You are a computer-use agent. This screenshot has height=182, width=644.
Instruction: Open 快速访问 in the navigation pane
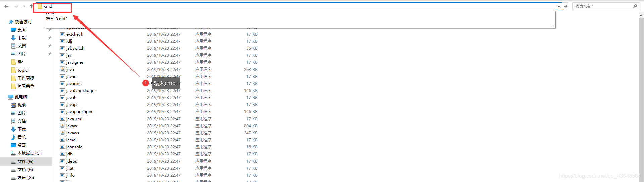(x=23, y=22)
